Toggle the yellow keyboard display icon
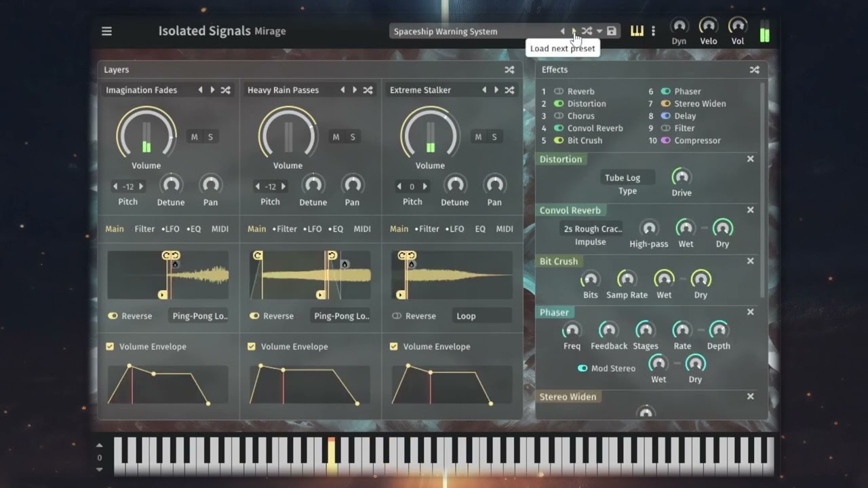The image size is (868, 488). [x=637, y=31]
